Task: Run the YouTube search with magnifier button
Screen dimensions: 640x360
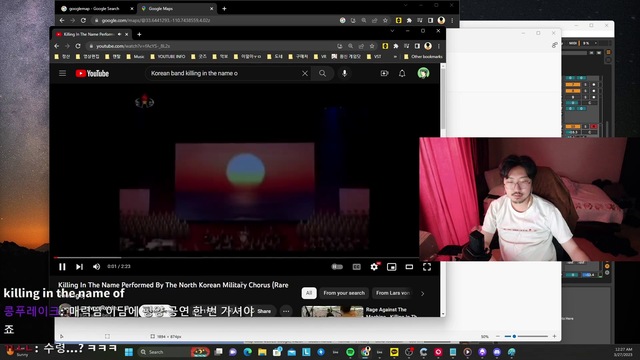Action: tap(322, 73)
